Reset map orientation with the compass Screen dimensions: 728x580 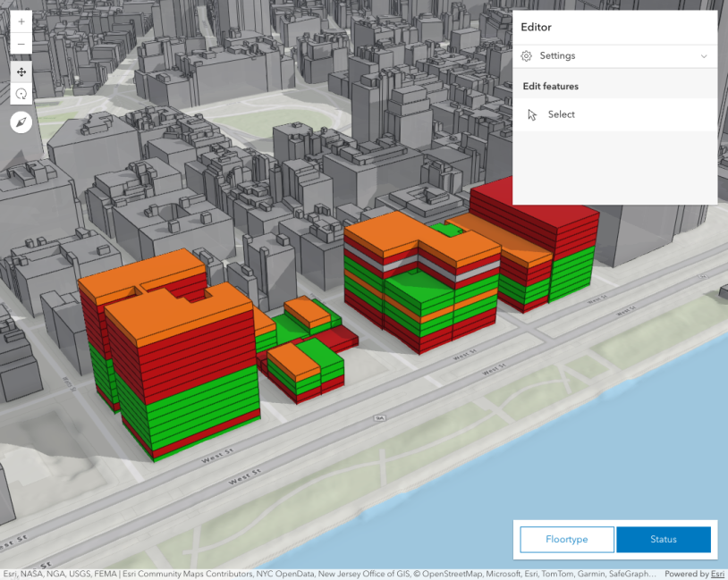point(21,122)
